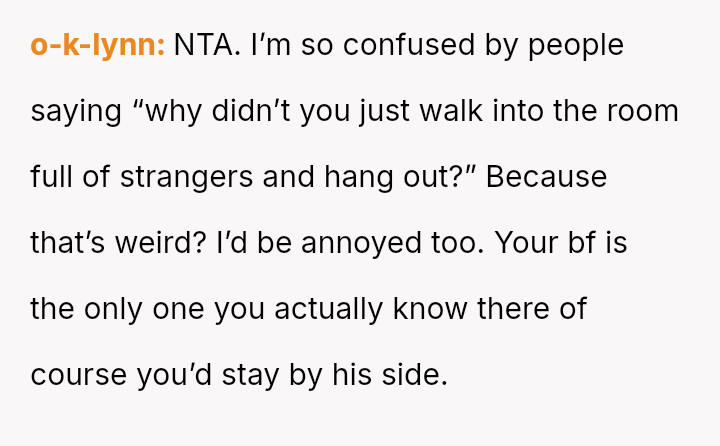720x446 pixels.
Task: Open the o-k-lynn username link
Action: 97,45
